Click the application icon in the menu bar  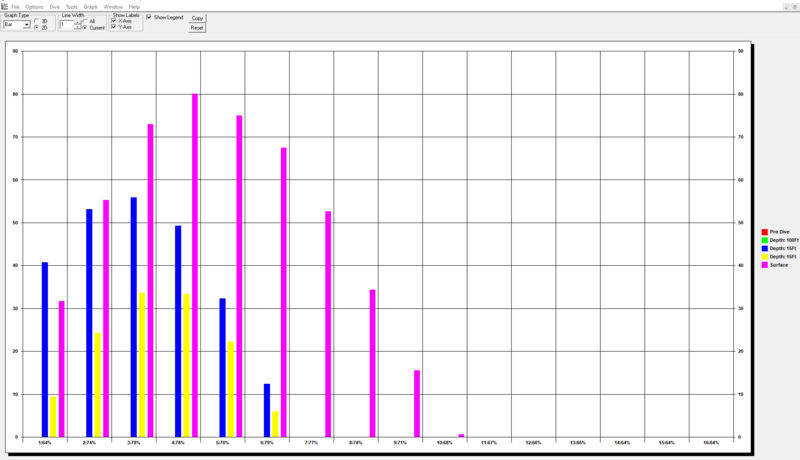click(4, 6)
